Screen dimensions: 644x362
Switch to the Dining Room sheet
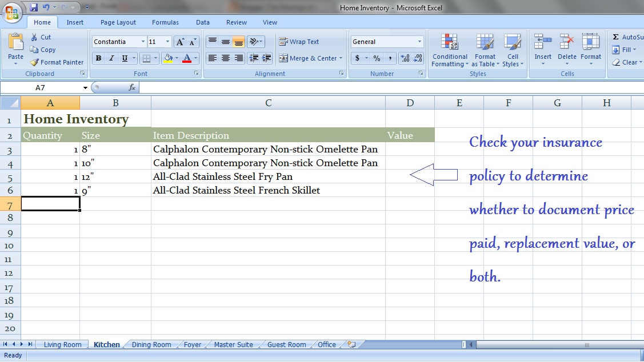click(x=151, y=345)
